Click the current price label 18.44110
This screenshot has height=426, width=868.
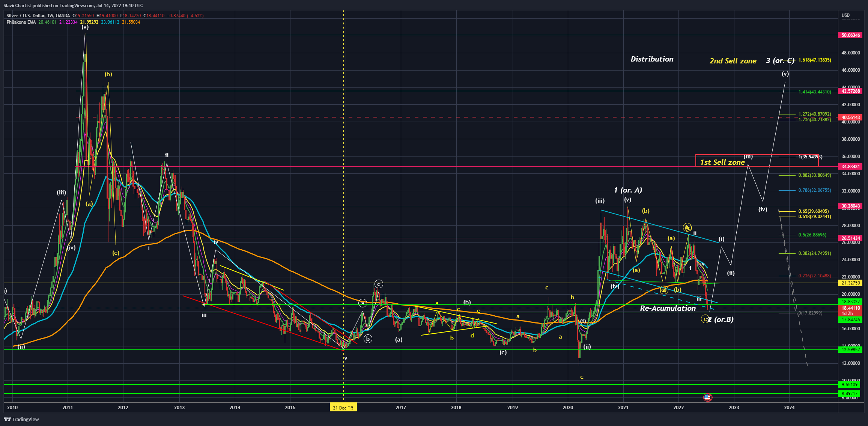(850, 308)
